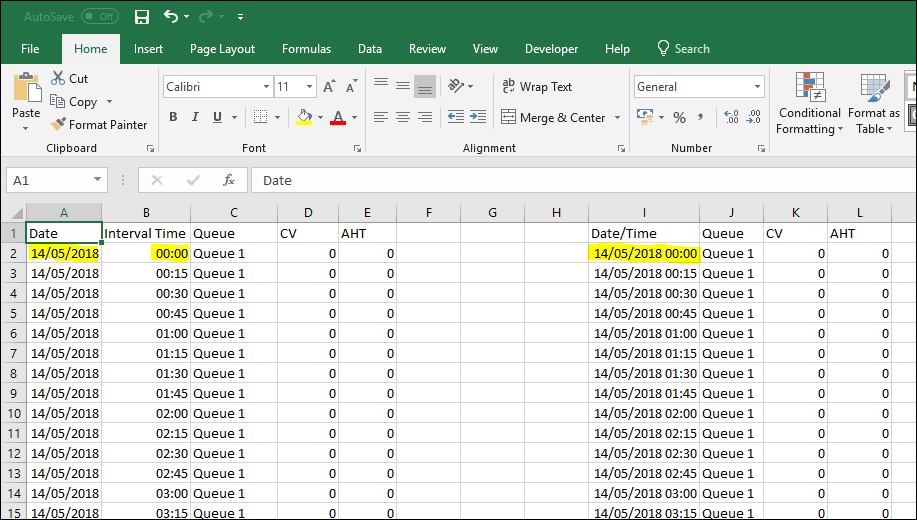917x520 pixels.
Task: Expand the Calibri font name dropdown
Action: 265,87
